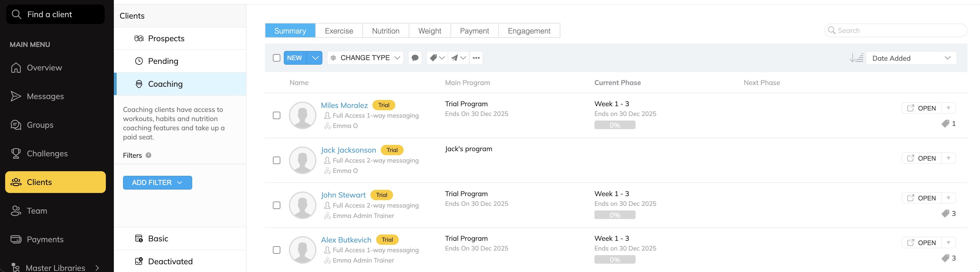This screenshot has height=272, width=980.
Task: Tick the checkbox for Miles Moralez
Action: (x=277, y=115)
